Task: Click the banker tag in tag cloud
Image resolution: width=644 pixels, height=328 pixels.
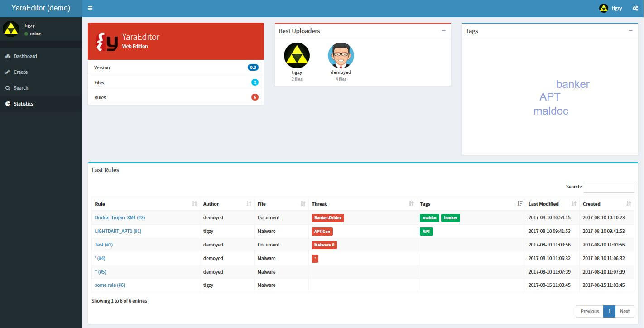Action: (x=572, y=84)
